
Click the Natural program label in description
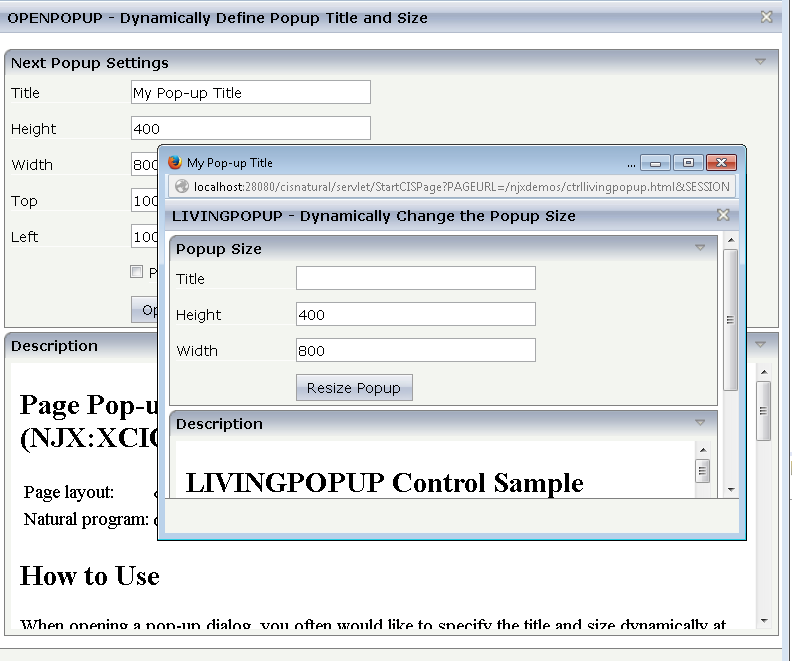[x=86, y=519]
